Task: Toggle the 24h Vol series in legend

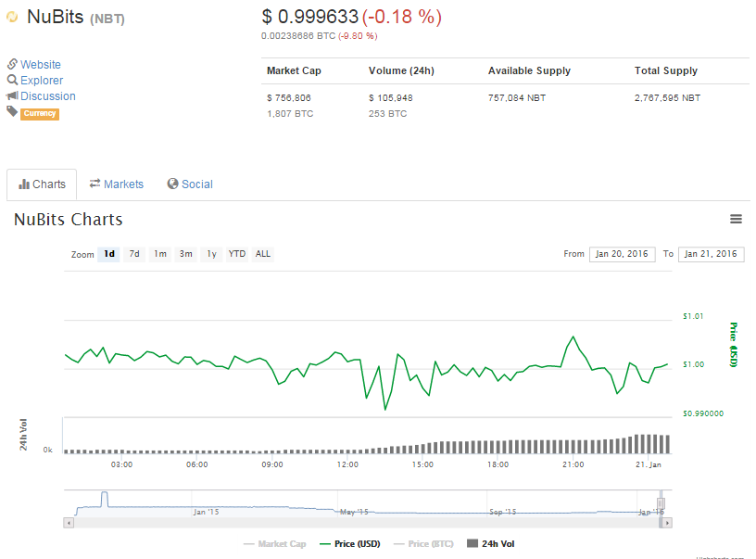Action: [491, 544]
